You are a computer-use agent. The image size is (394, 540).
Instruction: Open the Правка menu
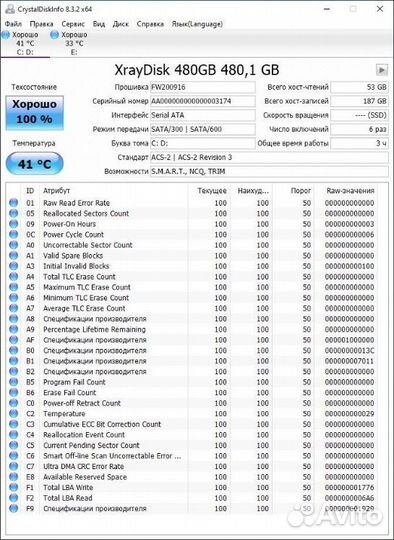[41, 24]
